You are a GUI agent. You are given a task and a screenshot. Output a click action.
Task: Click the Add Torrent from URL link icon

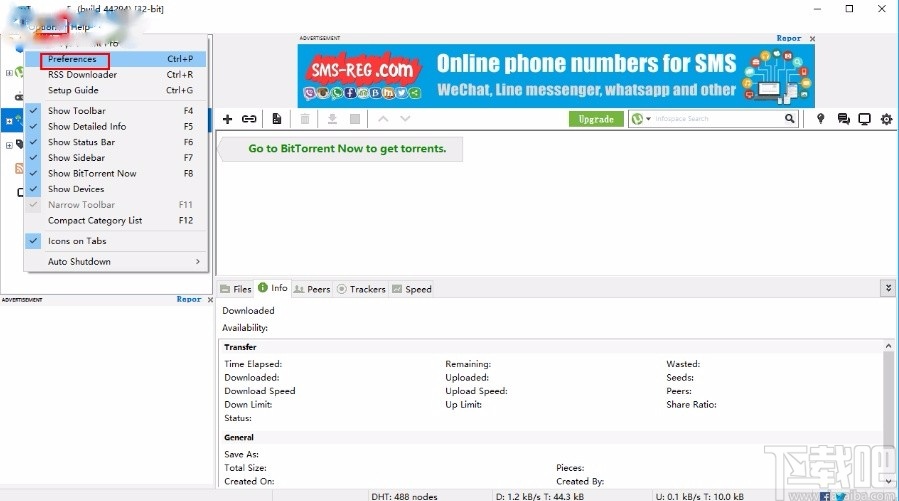coord(249,119)
